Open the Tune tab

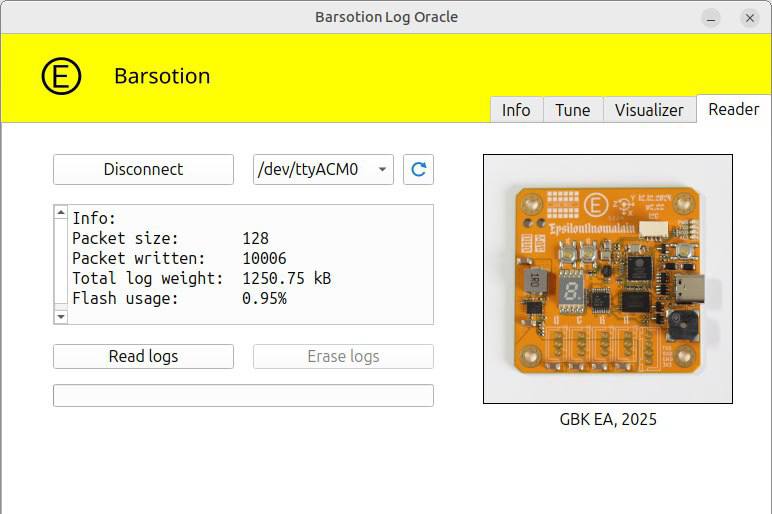[572, 110]
